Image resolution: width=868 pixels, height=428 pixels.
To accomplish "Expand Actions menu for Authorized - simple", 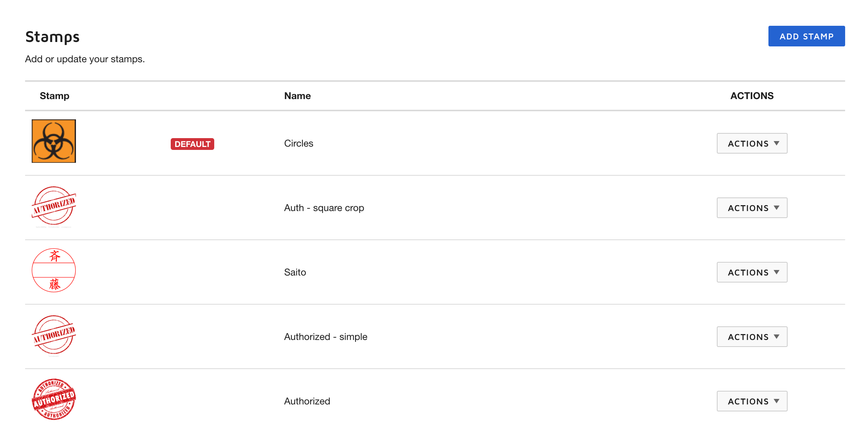I will pyautogui.click(x=751, y=337).
